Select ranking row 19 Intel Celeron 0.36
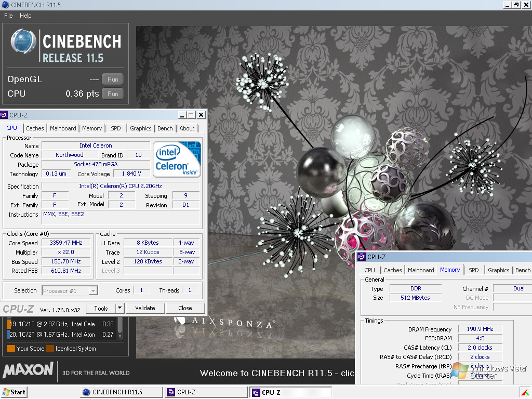Screen dimensions: 532x399 [61, 324]
